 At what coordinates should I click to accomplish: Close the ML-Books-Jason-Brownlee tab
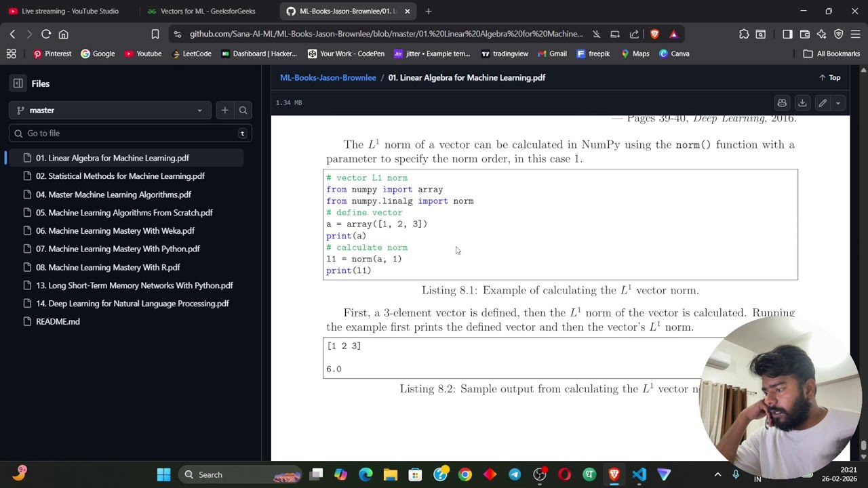coord(408,11)
